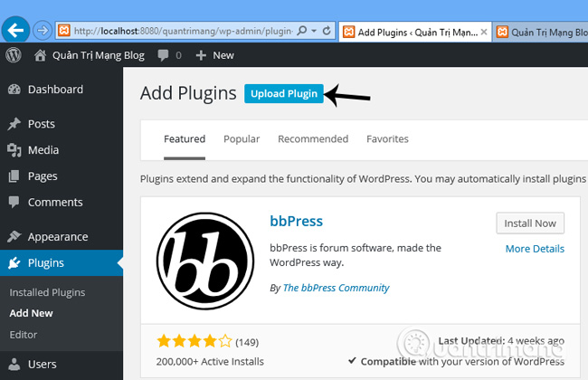
Task: Open the Comments sidebar menu item
Action: pos(55,202)
